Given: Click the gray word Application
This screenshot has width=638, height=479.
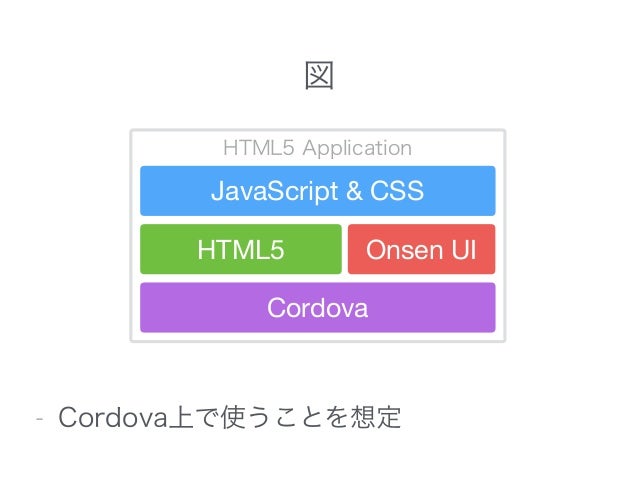Looking at the screenshot, I should click(357, 149).
